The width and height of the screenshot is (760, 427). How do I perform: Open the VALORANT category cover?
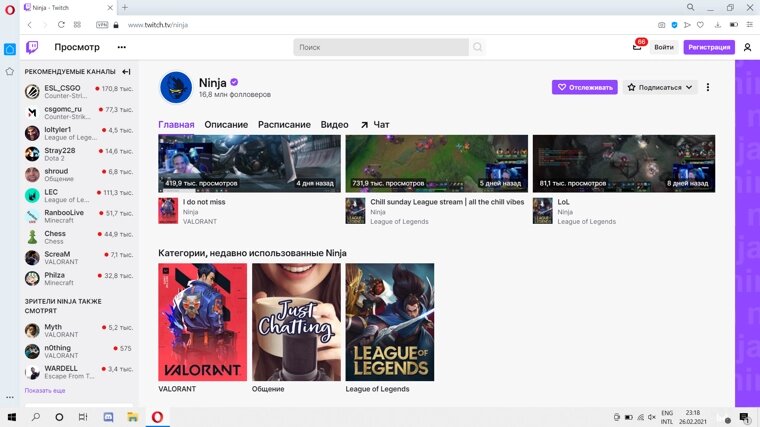tap(202, 322)
